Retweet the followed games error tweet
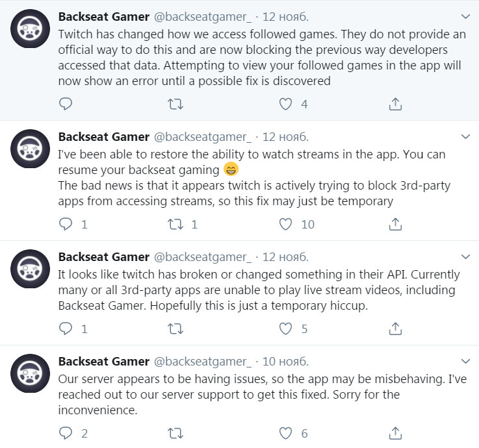Image resolution: width=479 pixels, height=448 pixels. pyautogui.click(x=175, y=104)
